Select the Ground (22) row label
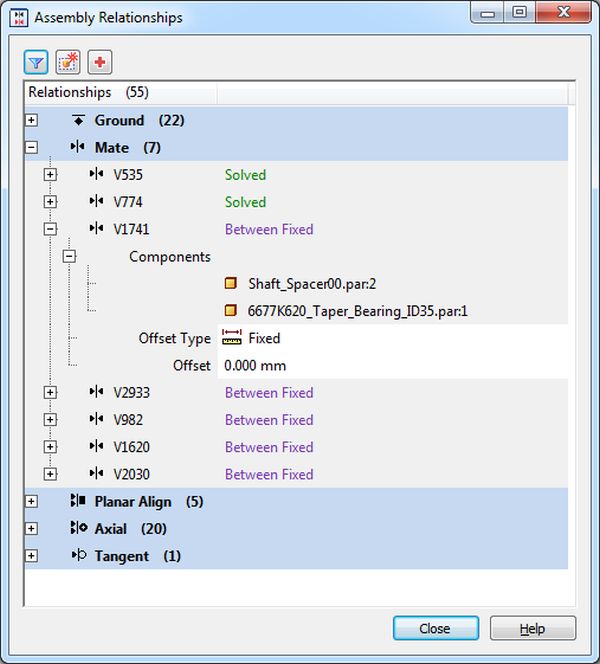Viewport: 600px width, 664px height. coord(139,120)
